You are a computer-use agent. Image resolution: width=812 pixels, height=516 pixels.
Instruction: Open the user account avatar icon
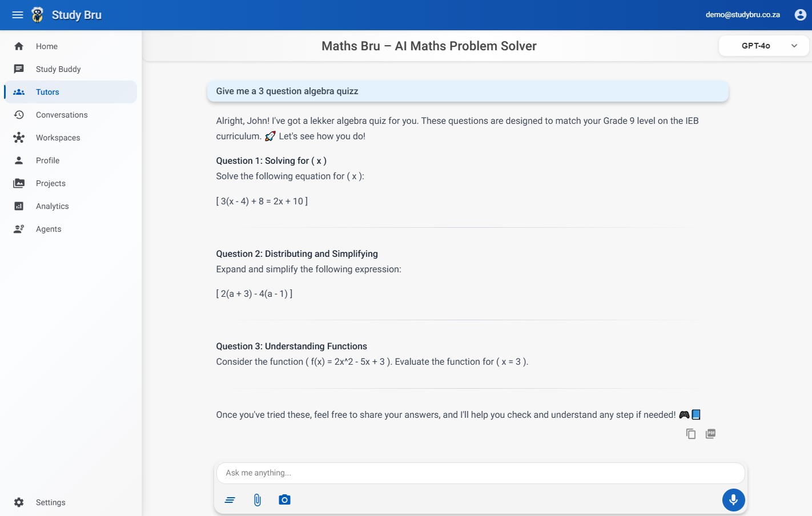coord(800,15)
